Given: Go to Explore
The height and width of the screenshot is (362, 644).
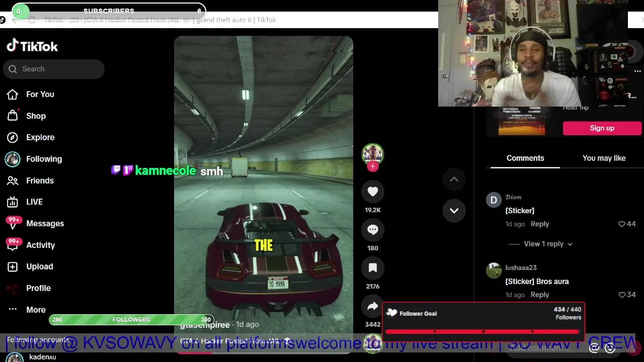Looking at the screenshot, I should click(40, 137).
